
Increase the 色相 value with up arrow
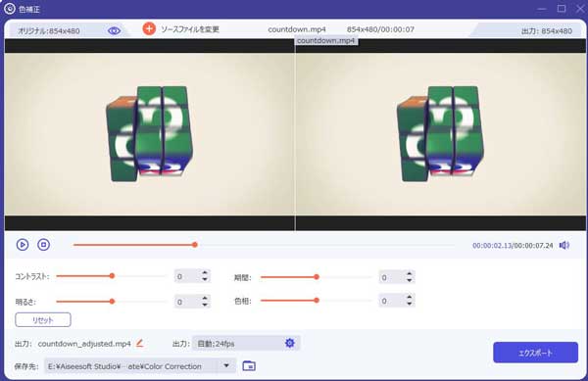409,297
